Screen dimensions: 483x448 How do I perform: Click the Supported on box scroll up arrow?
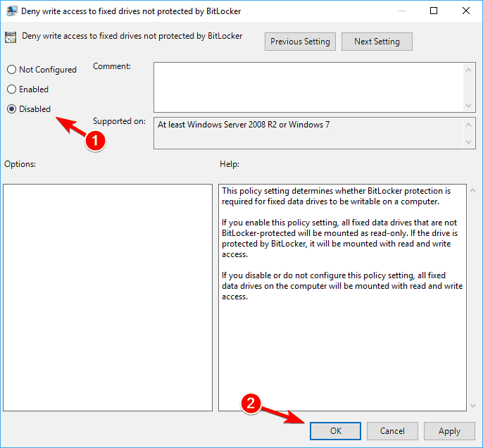(x=470, y=124)
